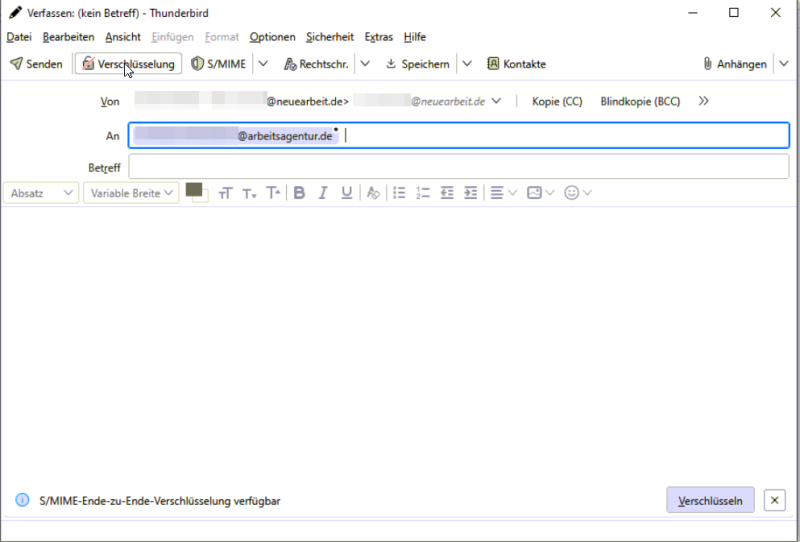The width and height of the screenshot is (800, 542).
Task: Expand the Von sender identity dropdown
Action: pyautogui.click(x=496, y=101)
